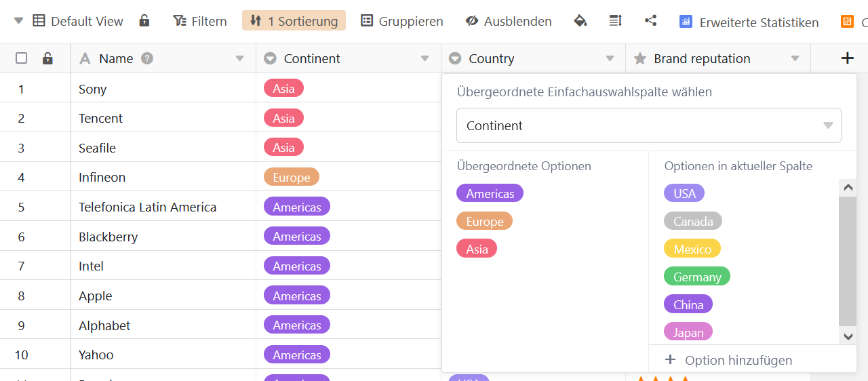
Task: Click Option hinzufügen to add option
Action: [728, 360]
